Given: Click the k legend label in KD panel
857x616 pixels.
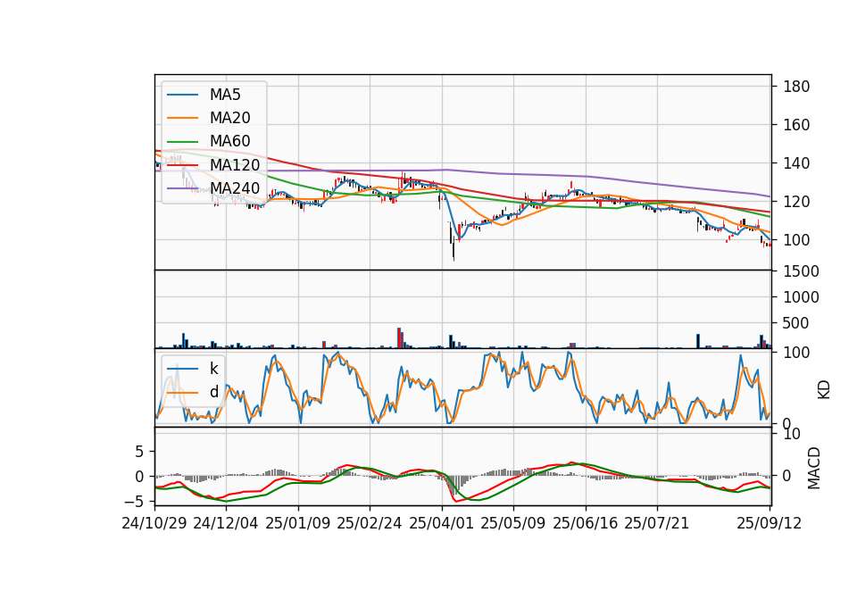Looking at the screenshot, I should (213, 369).
